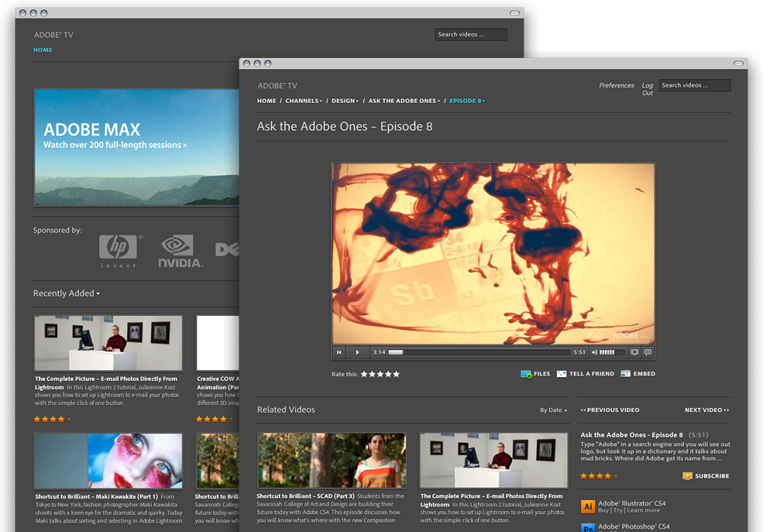Click the Adobe Photoshop CS4 icon
This screenshot has width=763, height=532.
(x=586, y=527)
